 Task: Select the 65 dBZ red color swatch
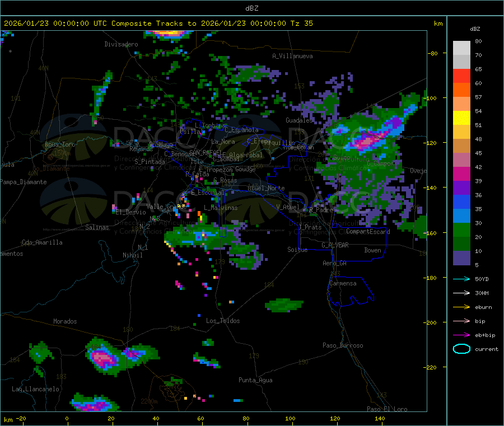coord(461,76)
